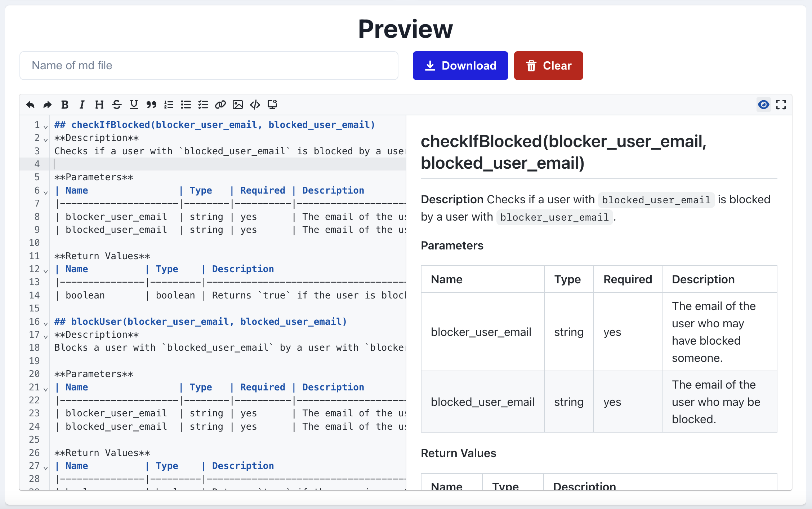Click the red Clear button

548,66
